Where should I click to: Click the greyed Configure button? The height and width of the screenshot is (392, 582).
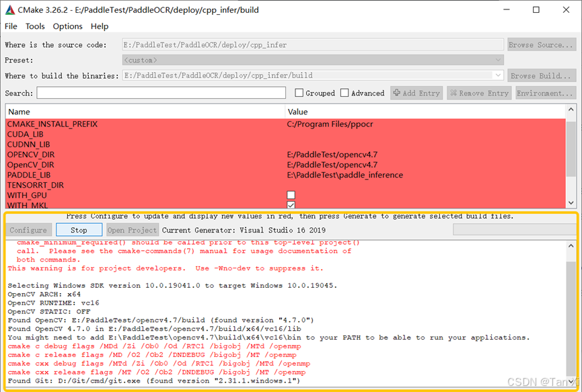click(28, 230)
